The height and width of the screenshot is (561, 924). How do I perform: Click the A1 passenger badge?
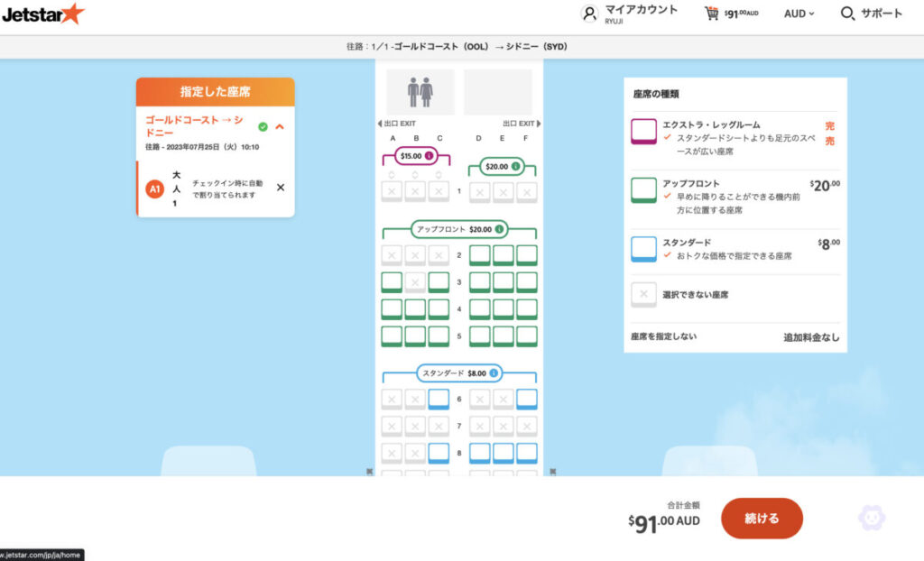153,190
